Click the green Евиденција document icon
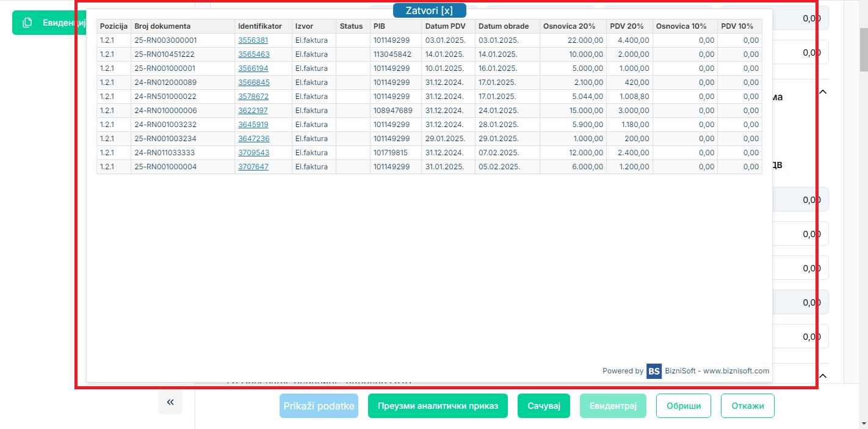This screenshot has width=868, height=429. 27,23
